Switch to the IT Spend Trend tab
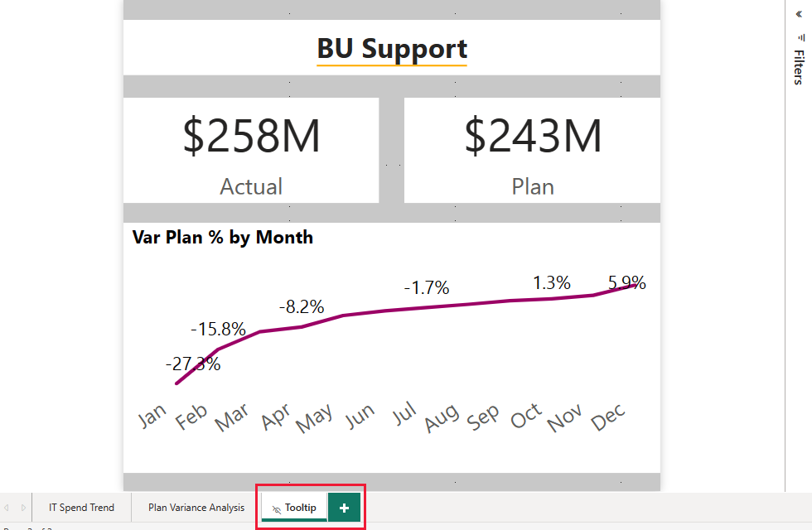The height and width of the screenshot is (530, 812). coord(80,507)
